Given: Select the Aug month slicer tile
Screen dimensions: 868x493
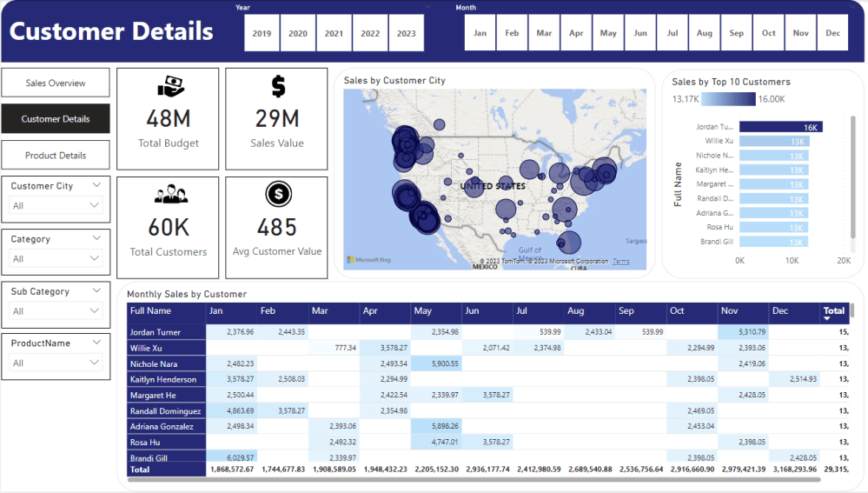Looking at the screenshot, I should tap(705, 33).
